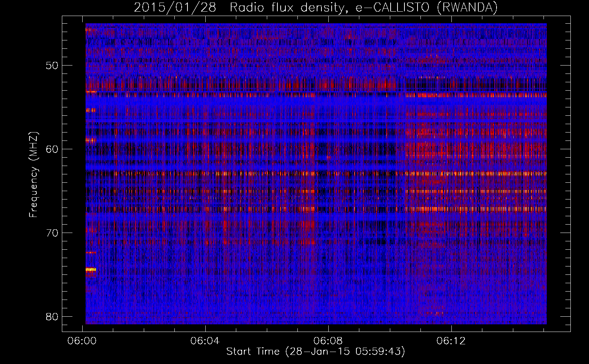This screenshot has width=589, height=364.
Task: Click the 06:04 time tick label
Action: click(205, 341)
